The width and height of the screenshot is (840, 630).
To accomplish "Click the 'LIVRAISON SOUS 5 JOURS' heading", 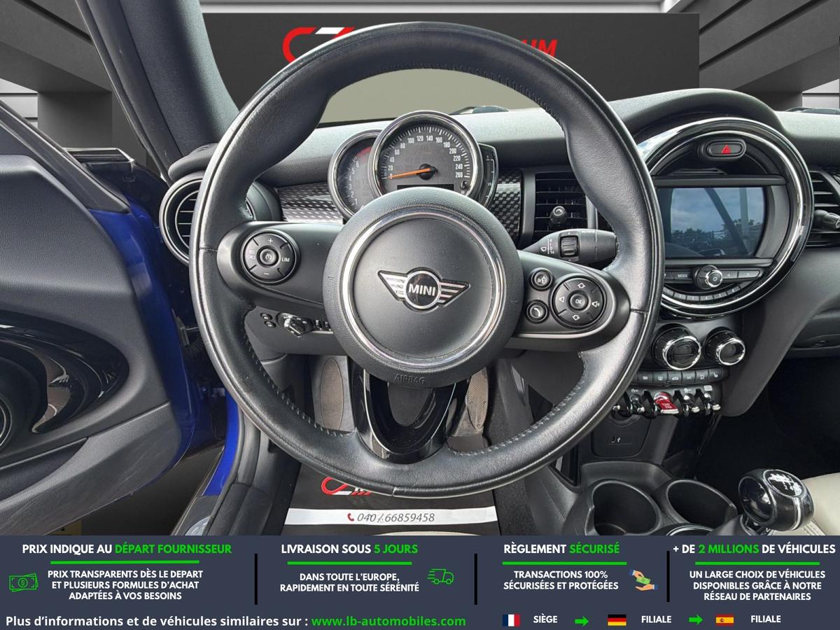I will [x=349, y=549].
